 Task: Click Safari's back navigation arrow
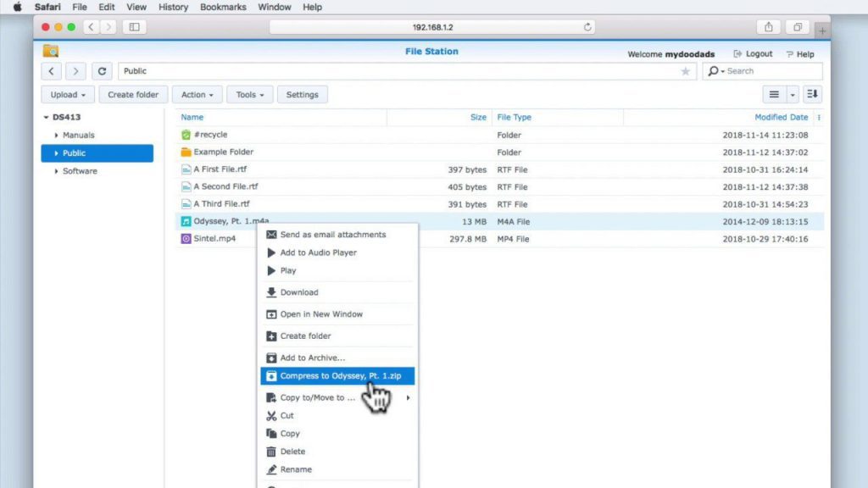point(92,26)
